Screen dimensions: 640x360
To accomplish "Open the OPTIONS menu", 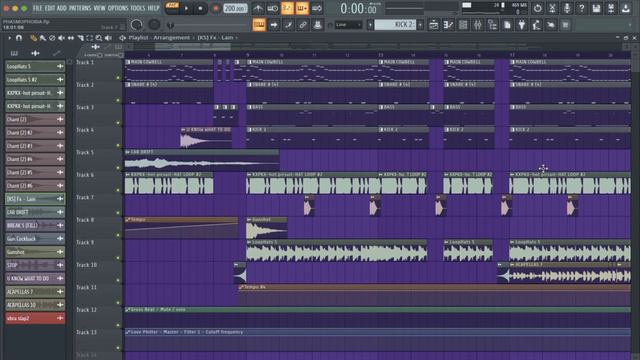I will click(118, 8).
